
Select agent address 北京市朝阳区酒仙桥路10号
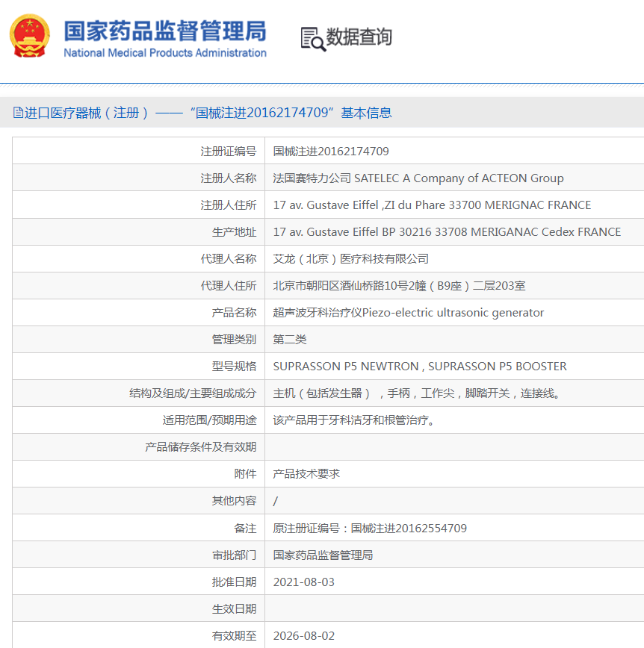coord(399,286)
